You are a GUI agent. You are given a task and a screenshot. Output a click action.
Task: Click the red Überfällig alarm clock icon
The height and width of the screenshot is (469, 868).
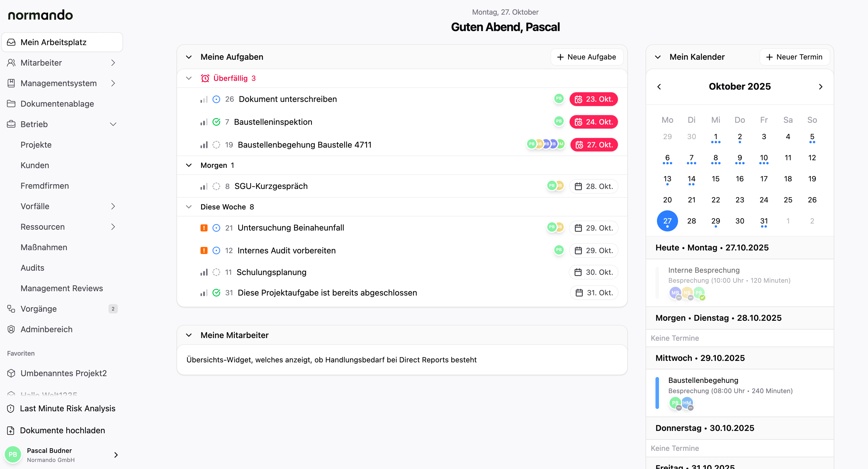click(205, 78)
